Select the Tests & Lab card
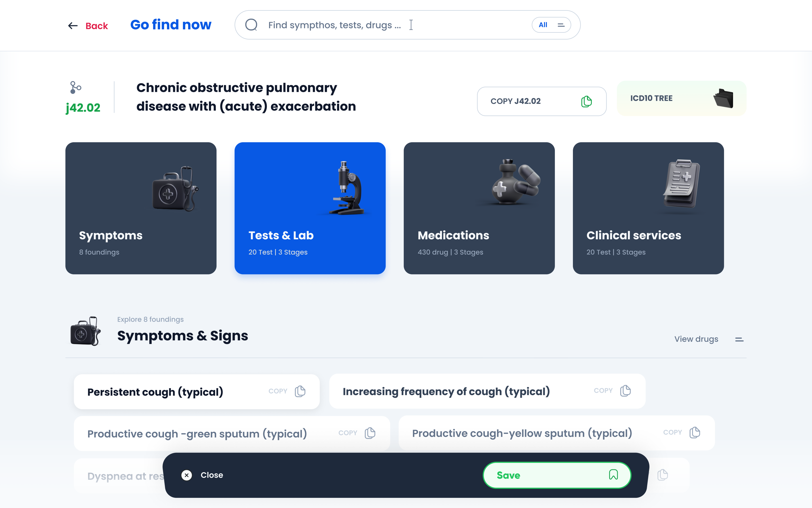The image size is (812, 508). (x=310, y=208)
